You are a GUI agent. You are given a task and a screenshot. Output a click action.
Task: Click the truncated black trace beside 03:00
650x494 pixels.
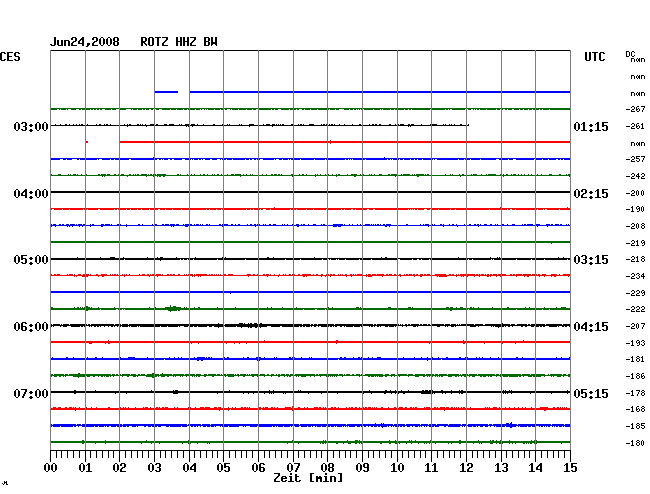pos(260,125)
